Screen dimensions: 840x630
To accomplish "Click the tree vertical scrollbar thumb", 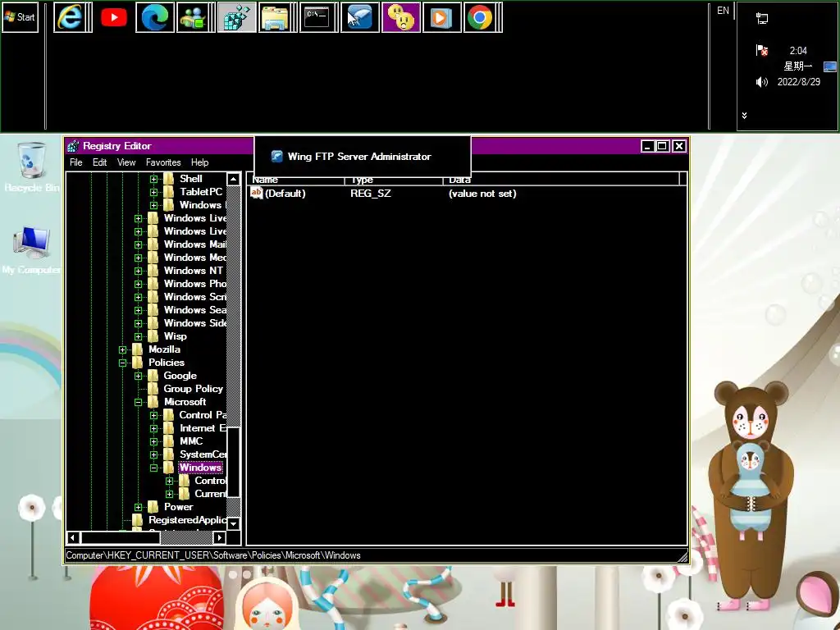I will pos(234,463).
